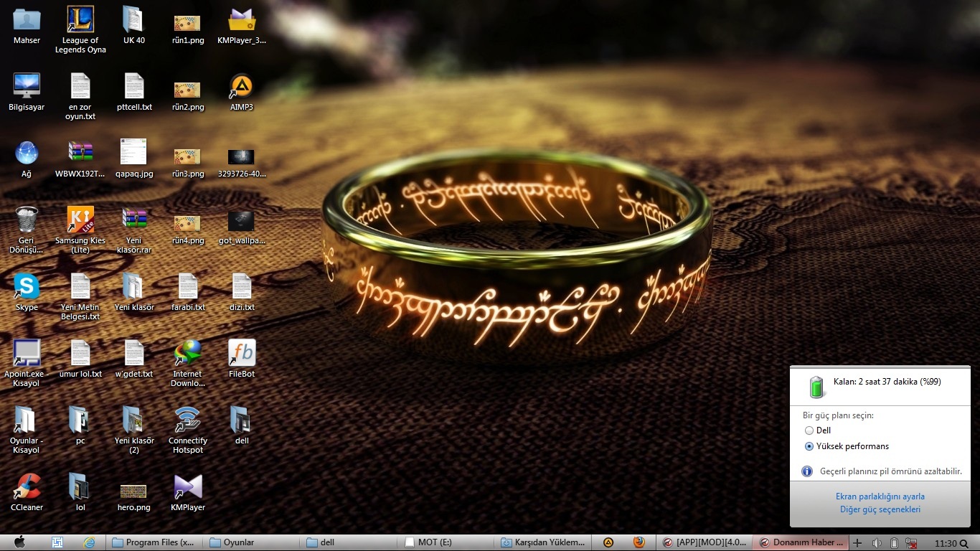Click the battery tray icon

894,543
